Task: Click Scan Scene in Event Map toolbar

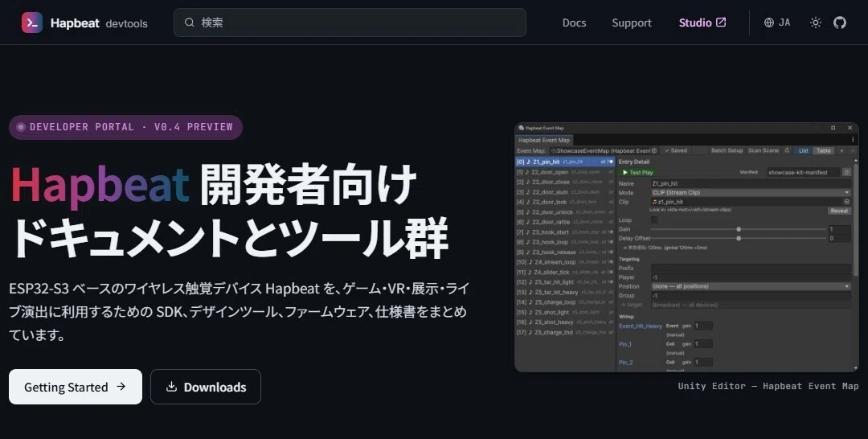Action: 764,150
